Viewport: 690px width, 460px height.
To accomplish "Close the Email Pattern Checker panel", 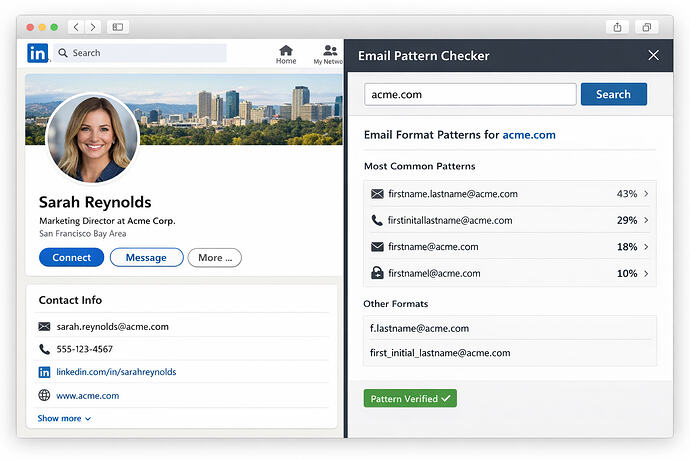I will [x=653, y=56].
